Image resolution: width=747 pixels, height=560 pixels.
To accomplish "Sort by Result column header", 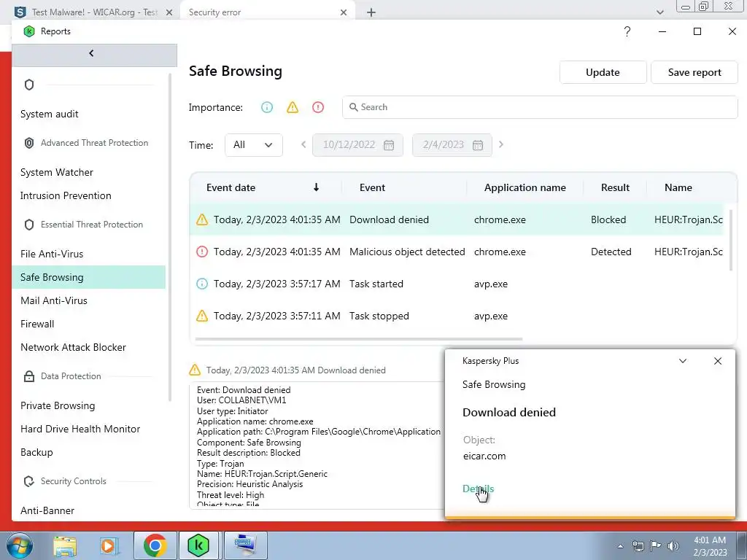I will tap(615, 187).
